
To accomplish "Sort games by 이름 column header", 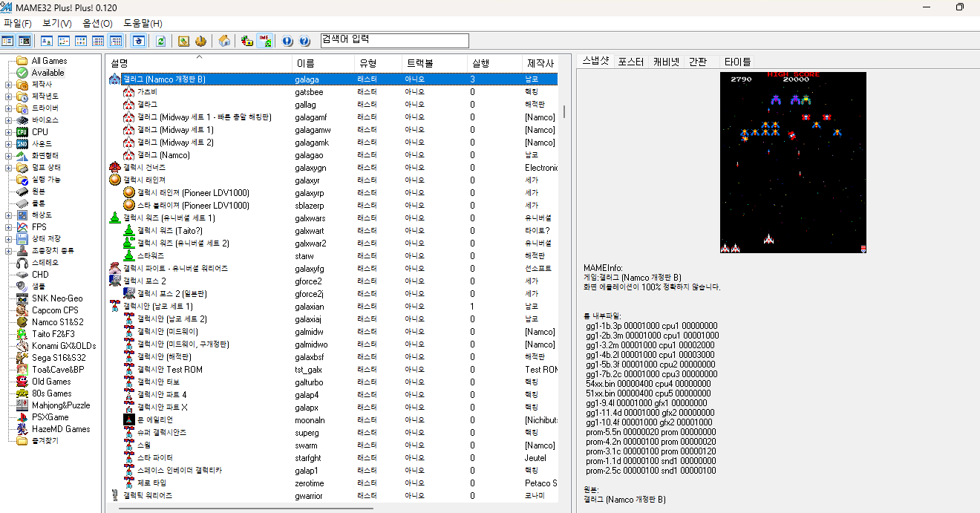I will pos(305,63).
